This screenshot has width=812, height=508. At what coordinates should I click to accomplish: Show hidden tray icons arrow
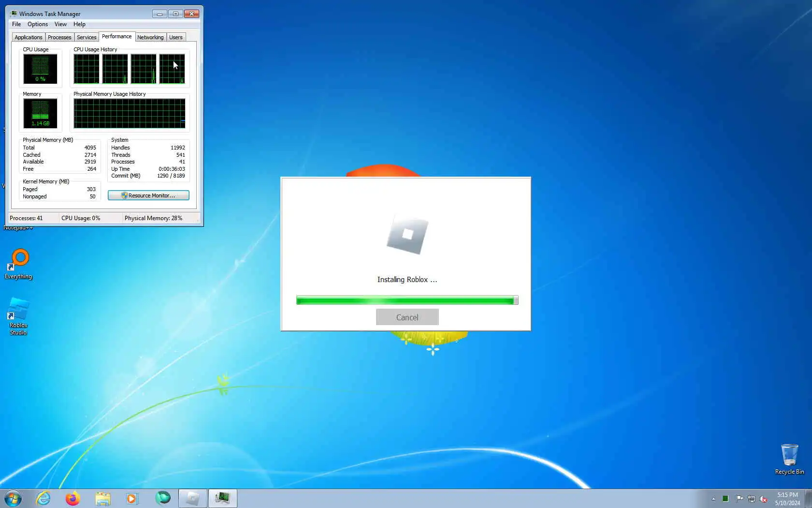point(713,499)
